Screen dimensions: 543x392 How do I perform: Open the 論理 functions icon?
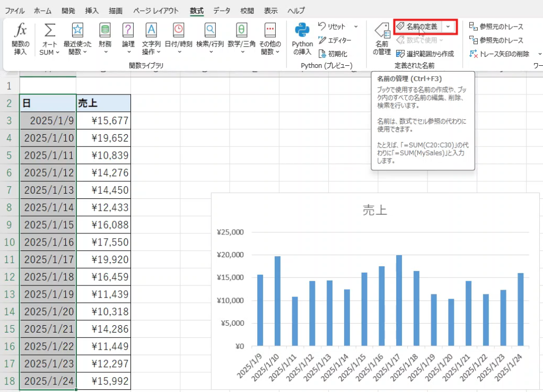click(x=128, y=30)
